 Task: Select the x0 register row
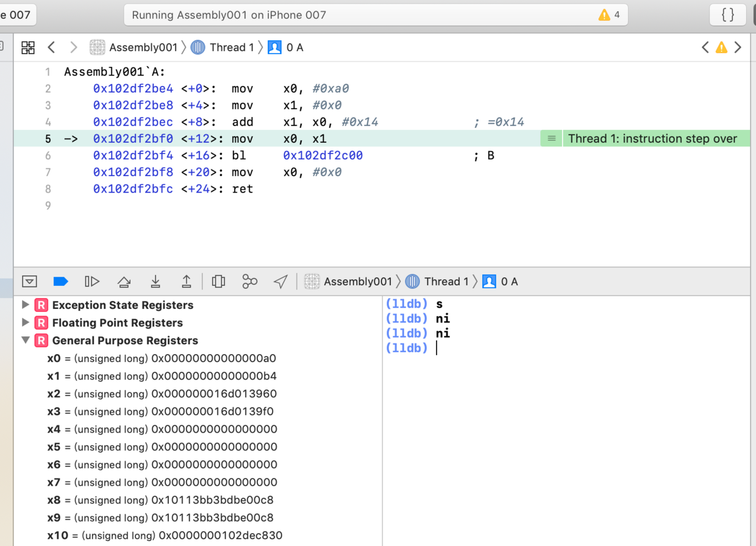198,358
